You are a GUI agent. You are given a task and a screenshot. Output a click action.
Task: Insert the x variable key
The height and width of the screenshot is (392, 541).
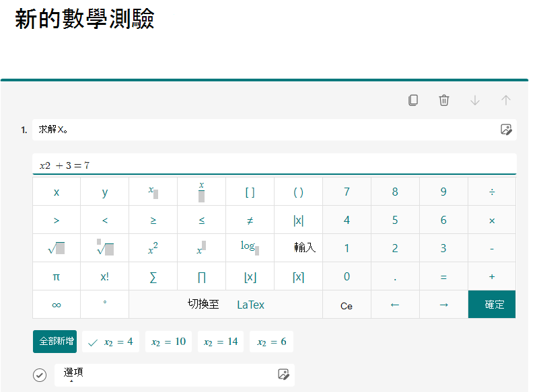point(57,192)
